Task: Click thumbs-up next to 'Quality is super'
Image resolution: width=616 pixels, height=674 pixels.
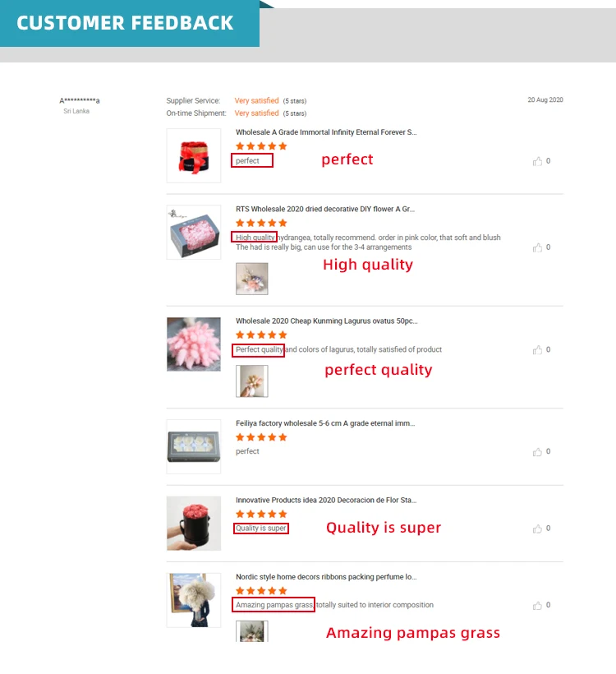Action: click(x=537, y=529)
